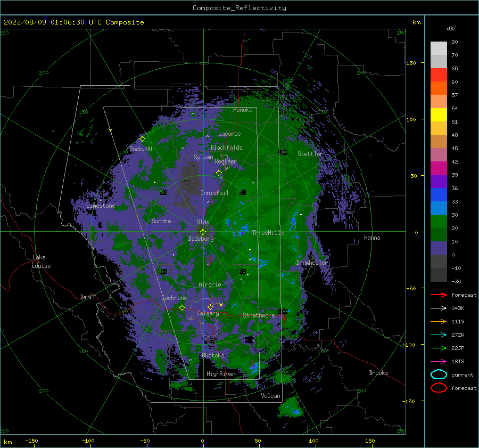This screenshot has height=448, width=479.
Task: Click the Brooks city label
Action: pyautogui.click(x=378, y=373)
